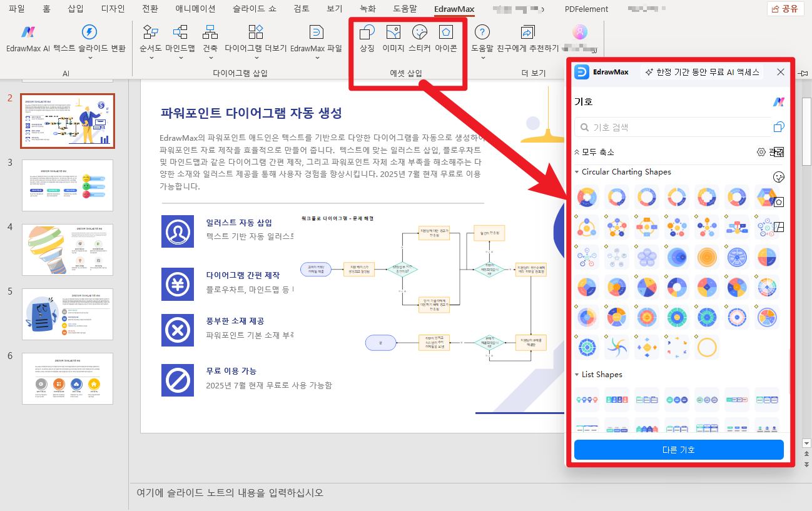Select the first circular arrow chart shape
This screenshot has height=511, width=812.
click(587, 197)
